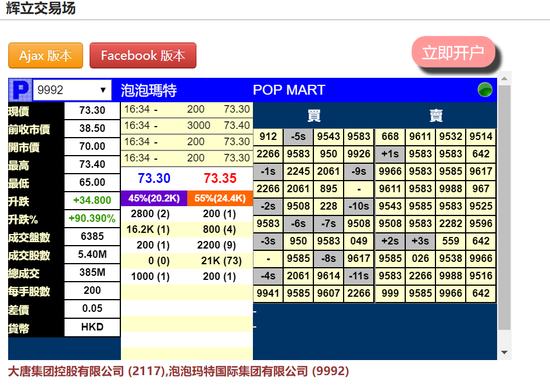Select the 買 column header
Image resolution: width=550 pixels, height=392 pixels.
(x=314, y=115)
